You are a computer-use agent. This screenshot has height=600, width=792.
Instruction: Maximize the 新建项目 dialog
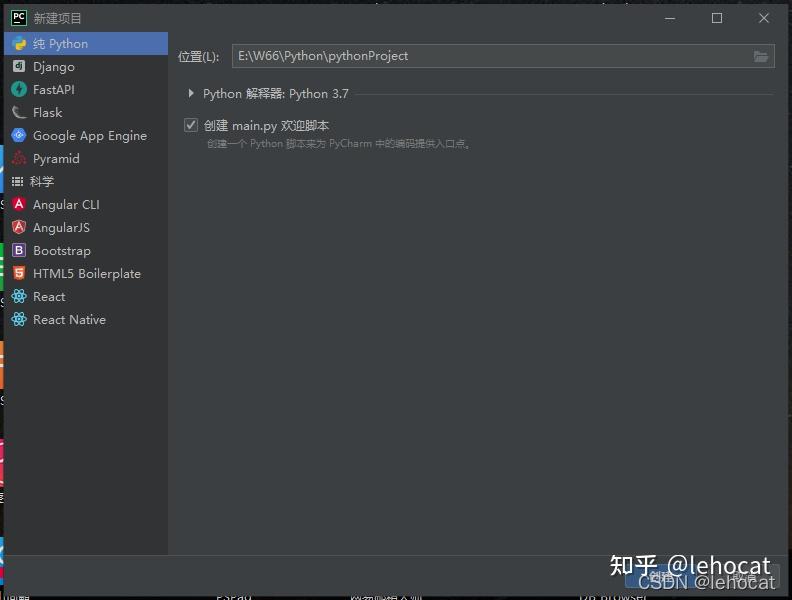[717, 18]
